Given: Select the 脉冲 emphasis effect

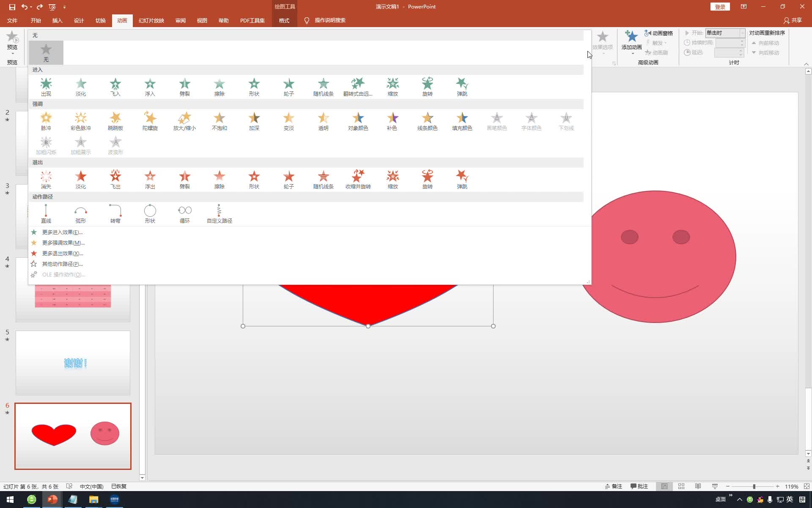Looking at the screenshot, I should (x=46, y=121).
